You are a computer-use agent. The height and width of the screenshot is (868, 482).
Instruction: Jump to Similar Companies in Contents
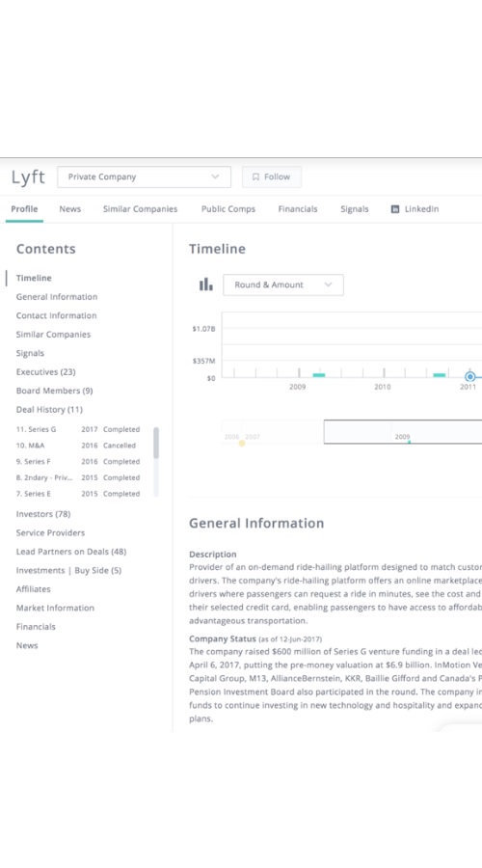pos(53,335)
